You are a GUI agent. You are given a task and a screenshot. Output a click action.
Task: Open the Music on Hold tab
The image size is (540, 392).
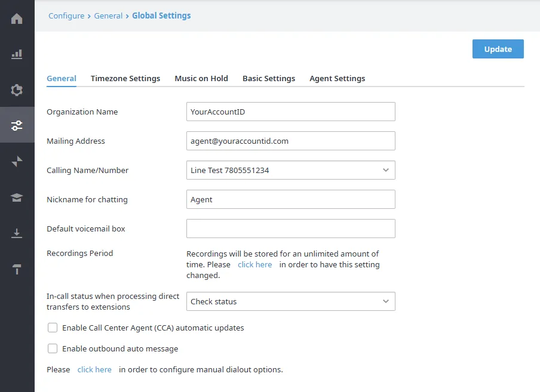click(201, 78)
